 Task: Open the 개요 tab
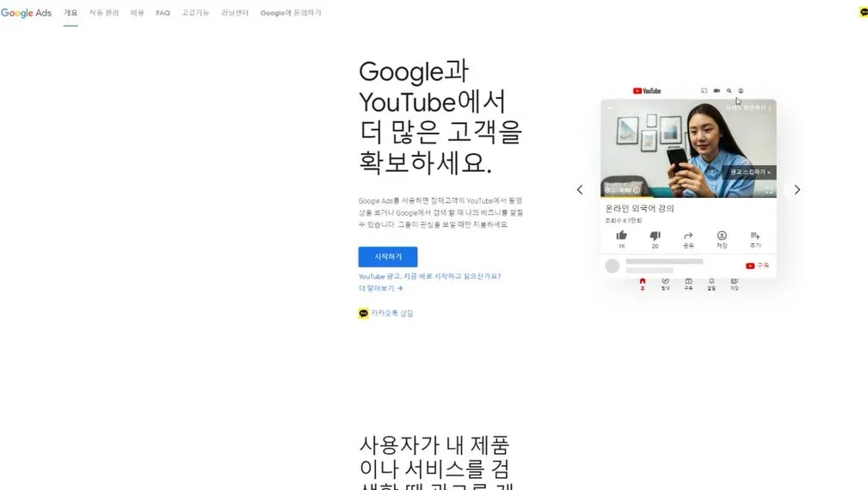[71, 13]
